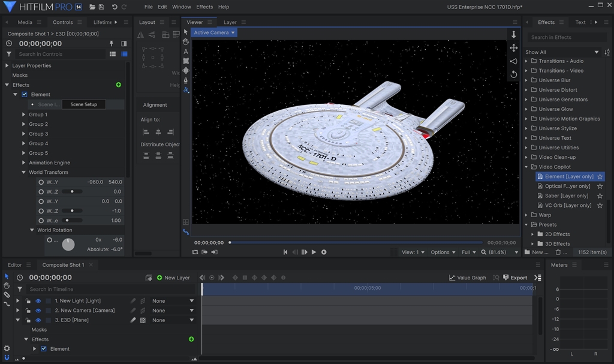
Task: Add new effect with green plus icon
Action: tap(118, 85)
